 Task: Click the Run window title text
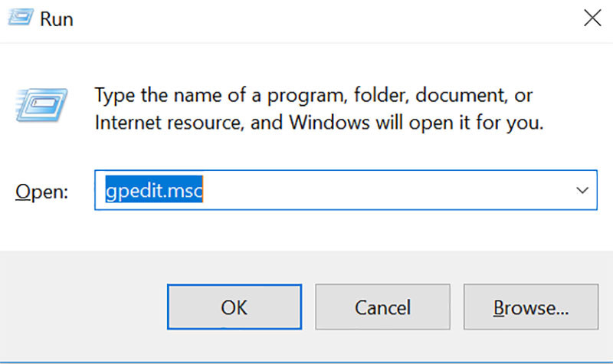[57, 19]
